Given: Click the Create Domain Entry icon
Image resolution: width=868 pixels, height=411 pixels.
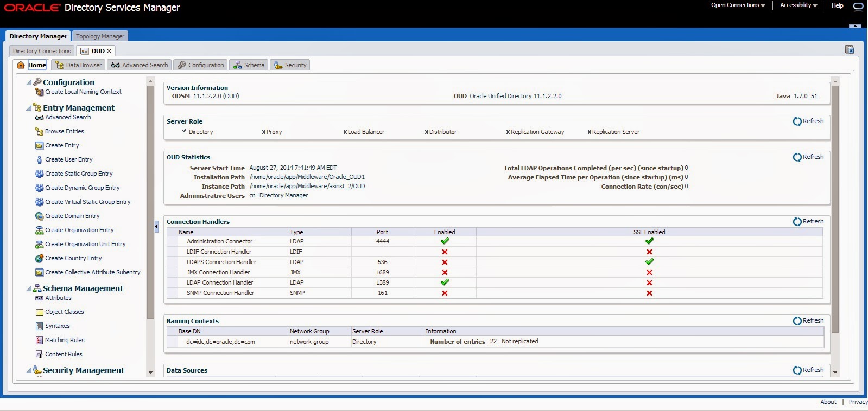Looking at the screenshot, I should click(39, 216).
